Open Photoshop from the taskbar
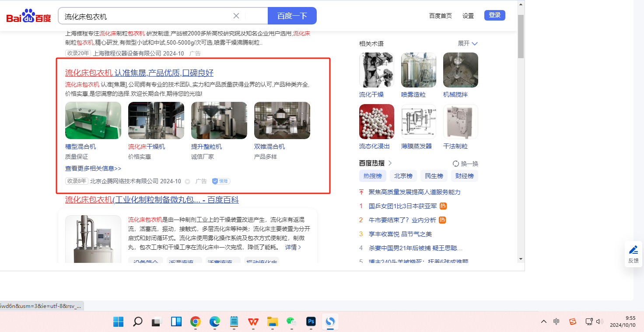The height and width of the screenshot is (332, 644). (x=311, y=322)
